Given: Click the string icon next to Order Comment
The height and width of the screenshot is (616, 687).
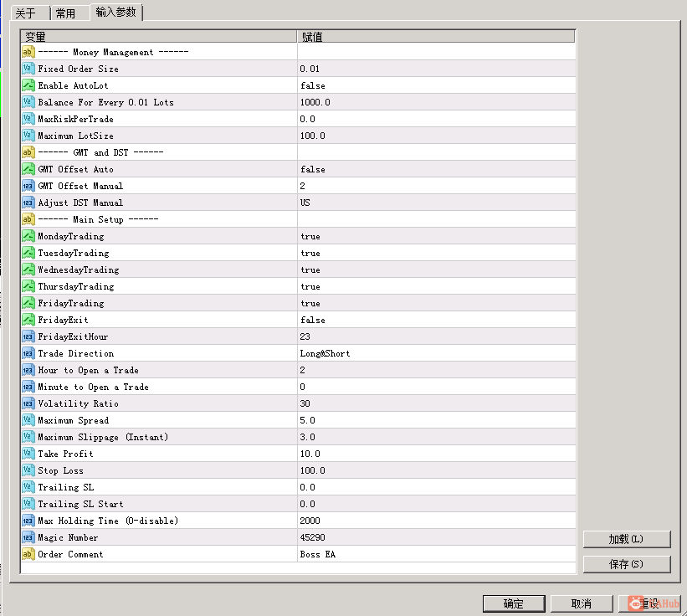Looking at the screenshot, I should tap(28, 554).
